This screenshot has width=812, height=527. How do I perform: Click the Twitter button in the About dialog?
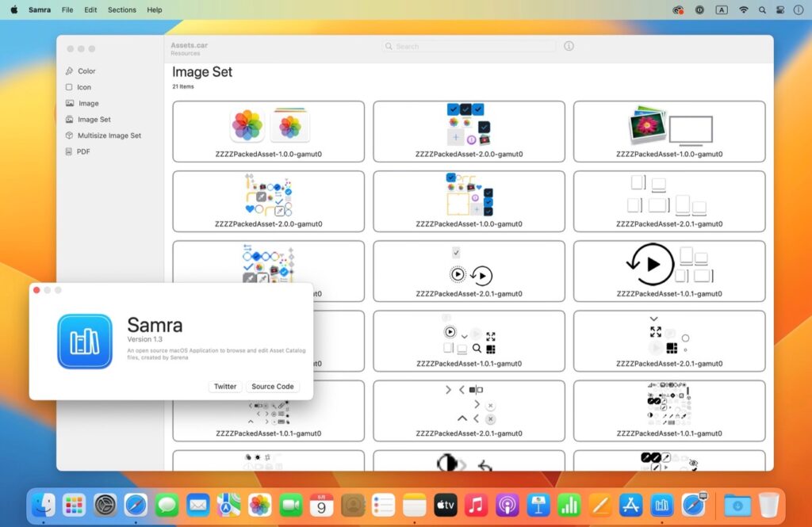[x=225, y=386]
